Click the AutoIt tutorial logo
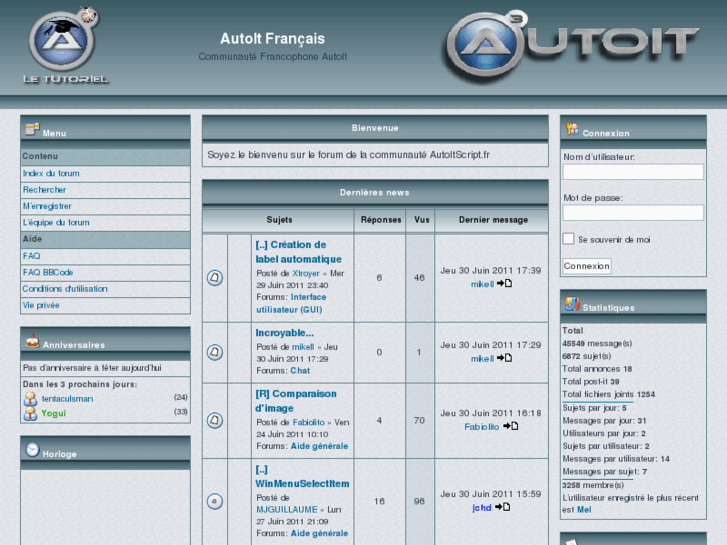 coord(65,45)
